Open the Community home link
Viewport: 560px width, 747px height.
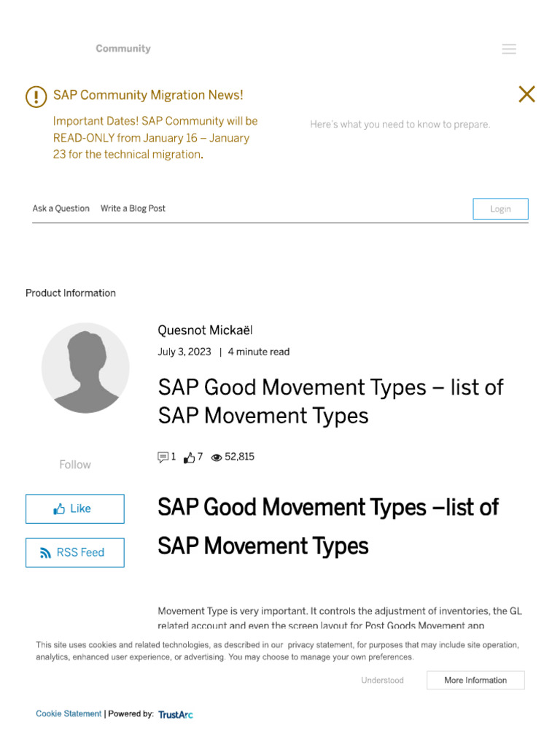pyautogui.click(x=122, y=49)
